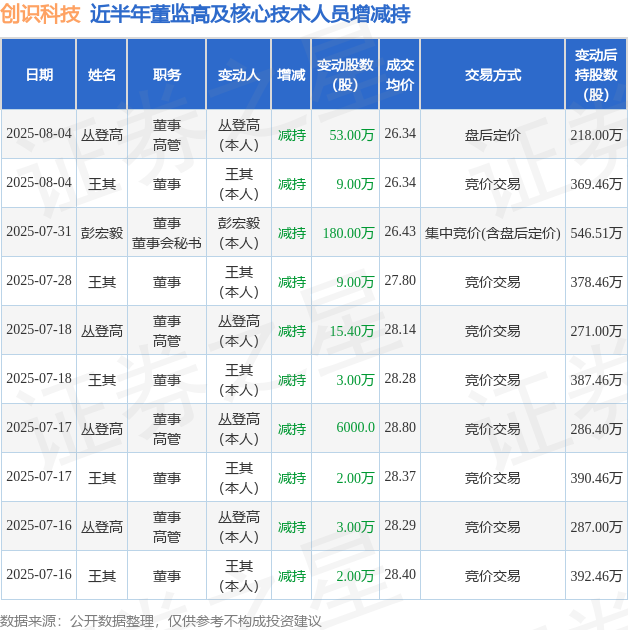Click the 彭宏毅(本人) cell in 变动人 column
Viewport: 628px width, 630px height.
[x=239, y=233]
